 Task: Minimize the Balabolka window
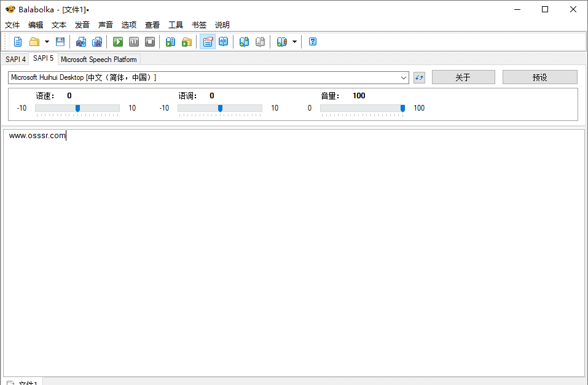[517, 9]
